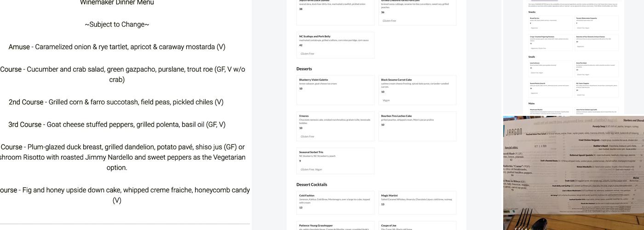Click the Dessert Cocktails section heading
The height and width of the screenshot is (230, 644).
click(x=312, y=184)
